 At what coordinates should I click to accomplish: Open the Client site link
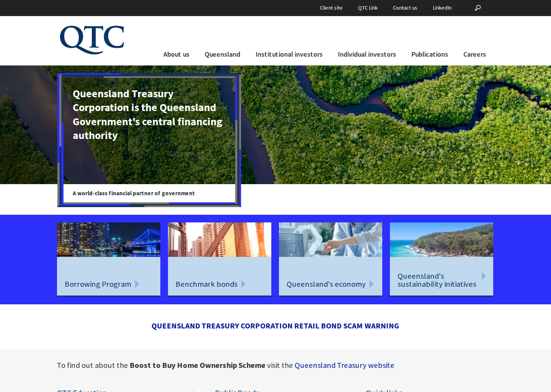pos(331,8)
